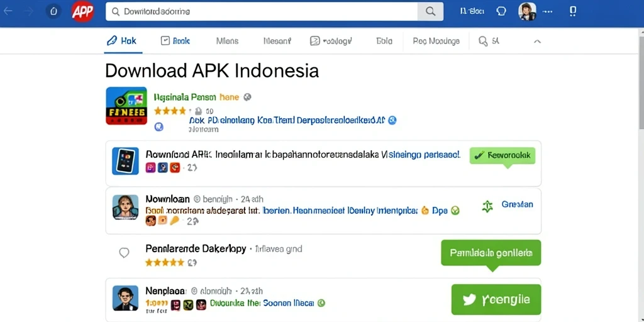This screenshot has width=644, height=322.
Task: Select the Mlens tab
Action: tap(227, 41)
